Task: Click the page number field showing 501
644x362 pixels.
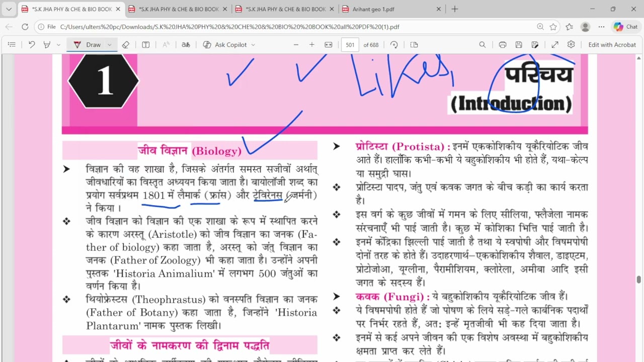Action: coord(350,45)
